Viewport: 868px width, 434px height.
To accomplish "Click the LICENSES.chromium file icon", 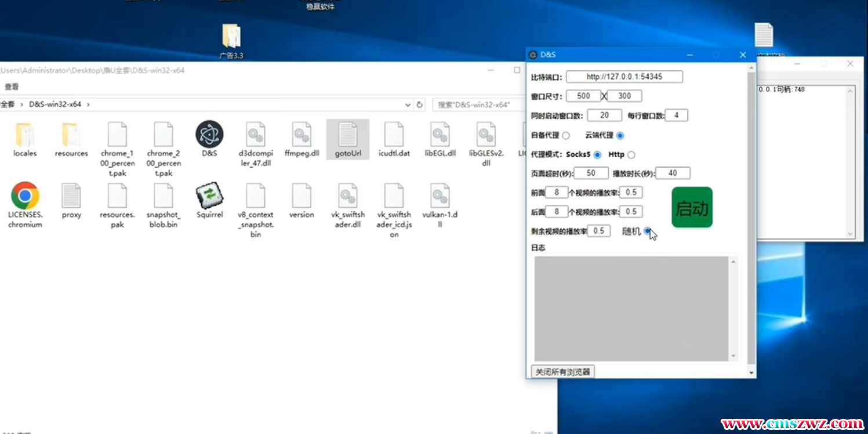I will coord(25,196).
